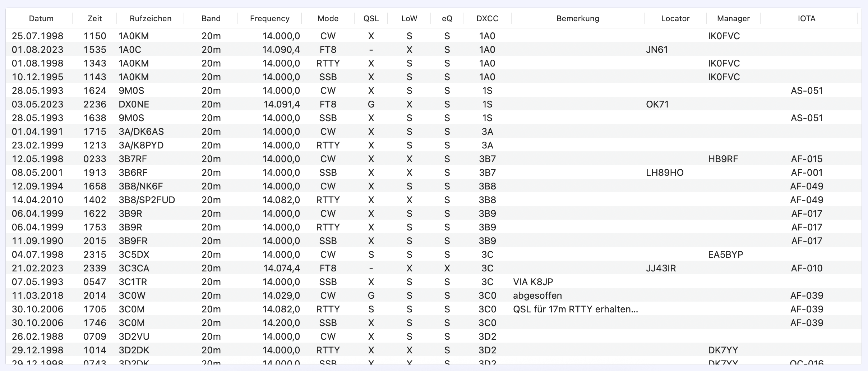Screen dimensions: 868x371
Task: Click the Bemerkung column header
Action: pos(578,18)
